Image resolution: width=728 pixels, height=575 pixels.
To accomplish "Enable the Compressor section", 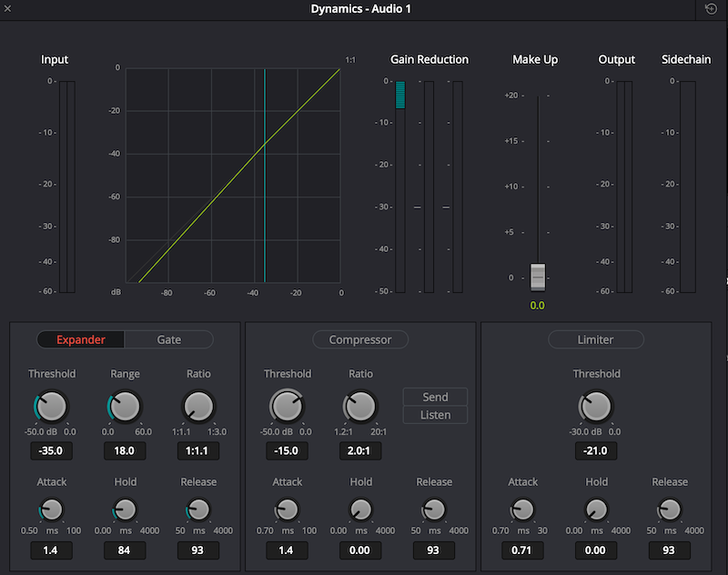I will pos(360,339).
